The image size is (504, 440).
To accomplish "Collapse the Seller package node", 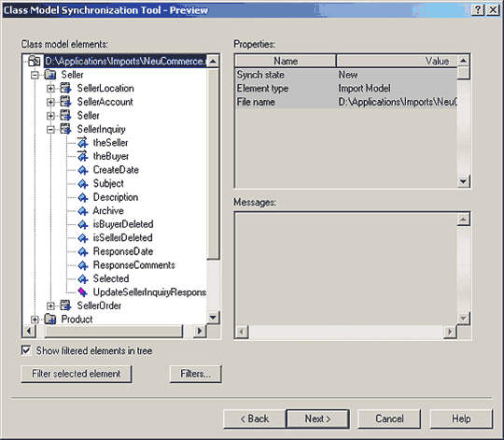I will point(35,75).
